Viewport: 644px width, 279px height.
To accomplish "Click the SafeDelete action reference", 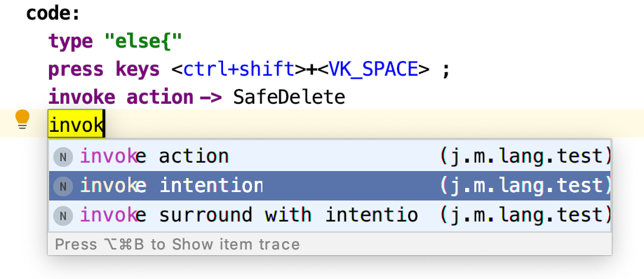I will tap(289, 97).
